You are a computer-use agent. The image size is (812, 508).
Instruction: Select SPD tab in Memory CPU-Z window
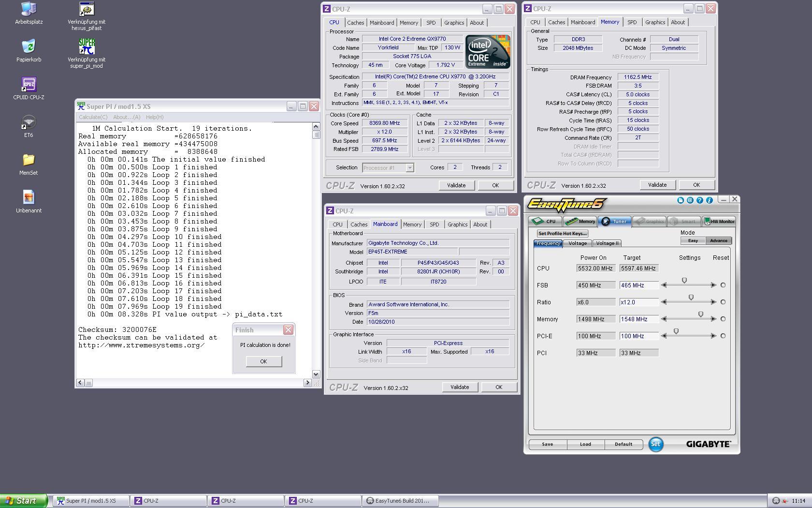click(x=632, y=22)
